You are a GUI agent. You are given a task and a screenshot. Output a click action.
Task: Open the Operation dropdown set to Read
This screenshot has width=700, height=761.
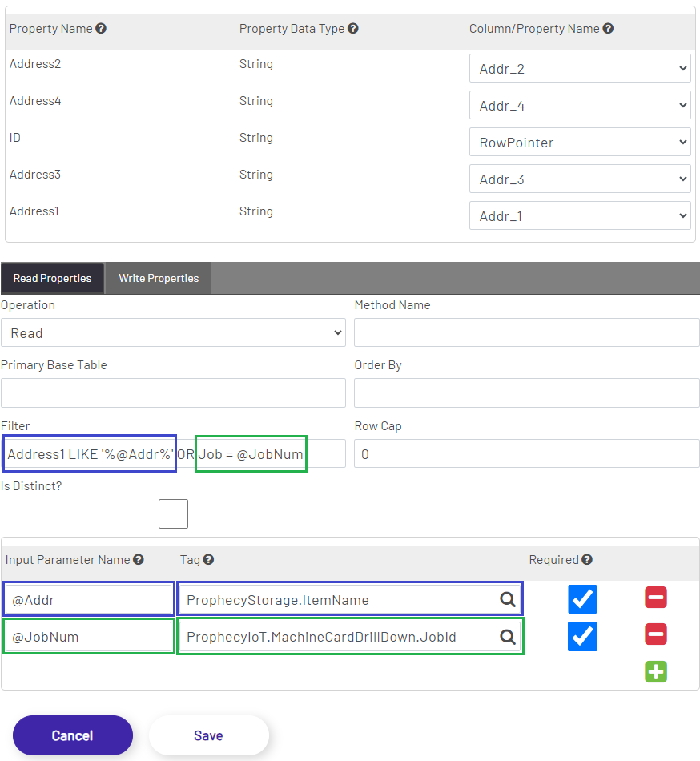[173, 332]
